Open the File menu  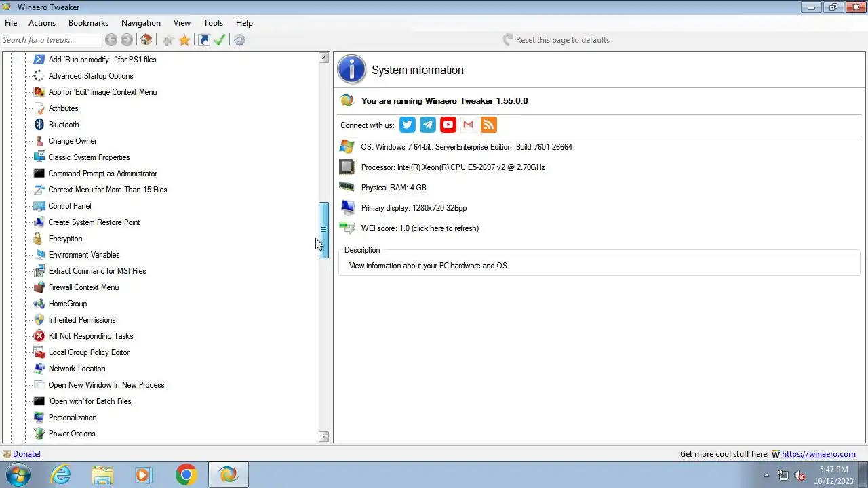(x=11, y=23)
